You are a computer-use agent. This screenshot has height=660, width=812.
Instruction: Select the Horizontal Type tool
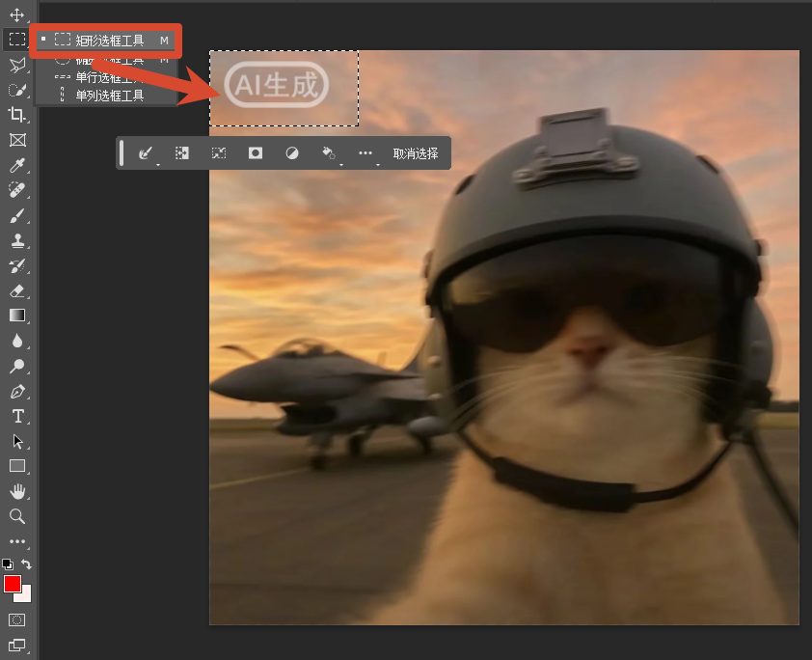(17, 417)
